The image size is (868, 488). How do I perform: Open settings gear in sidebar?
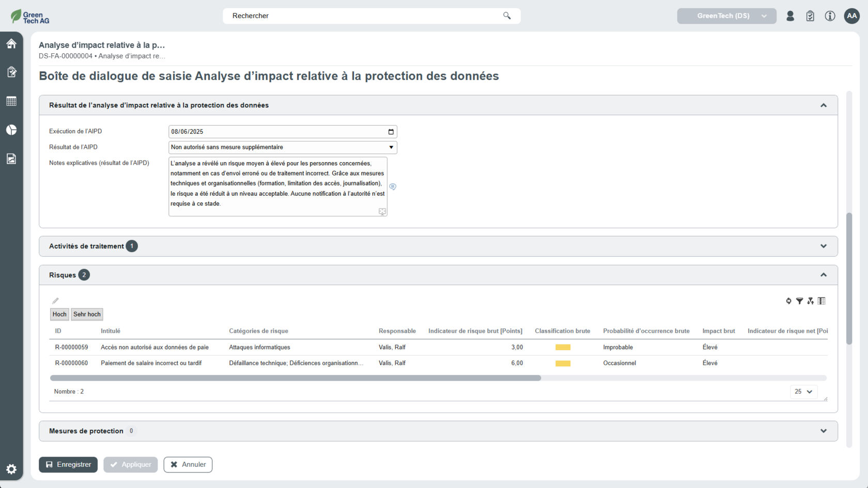coord(11,469)
